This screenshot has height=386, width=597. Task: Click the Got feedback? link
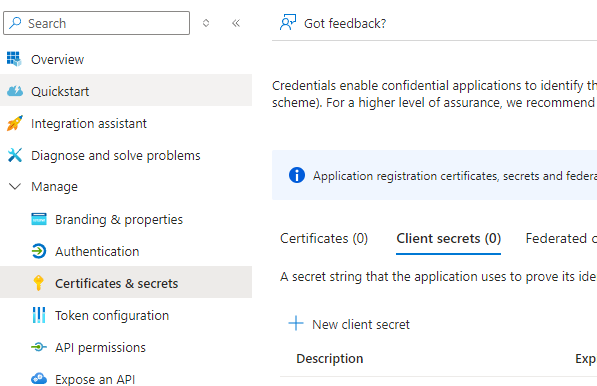tap(333, 23)
